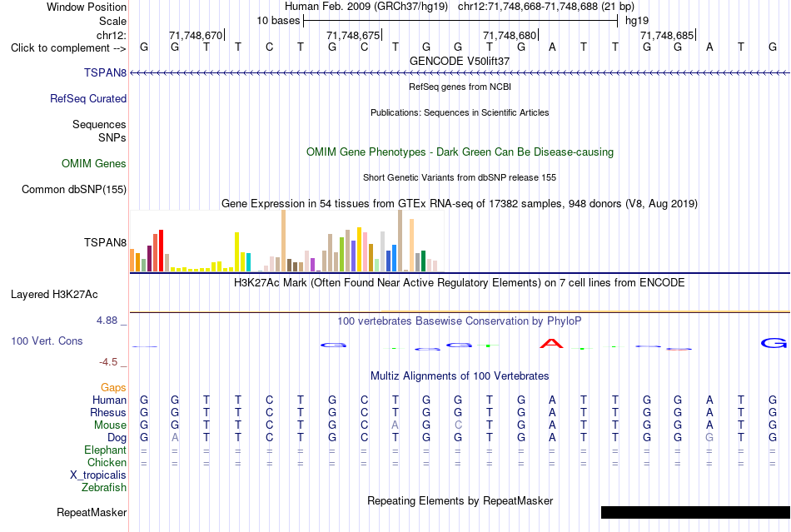Click the -4.5 PhyloP lower scale value
Viewport: 791px width, 532px height.
point(108,362)
